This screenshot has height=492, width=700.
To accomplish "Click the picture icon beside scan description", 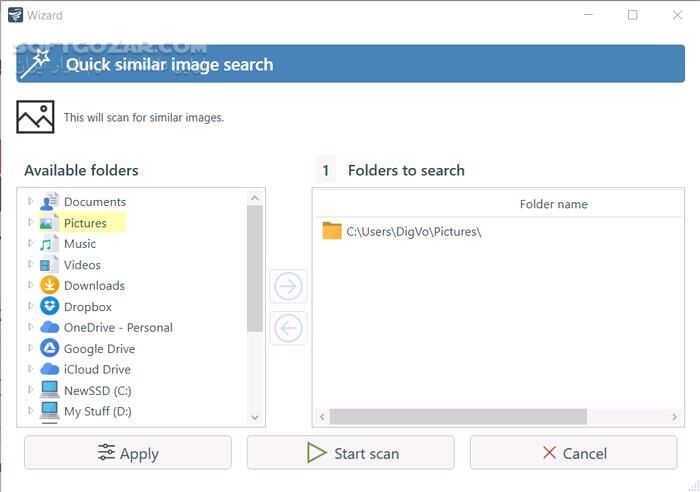I will click(35, 117).
